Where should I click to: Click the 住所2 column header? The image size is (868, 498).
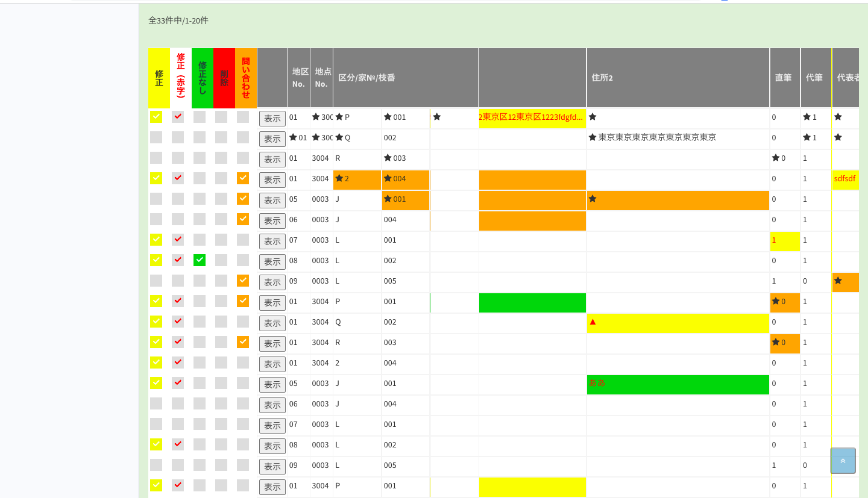pyautogui.click(x=678, y=78)
